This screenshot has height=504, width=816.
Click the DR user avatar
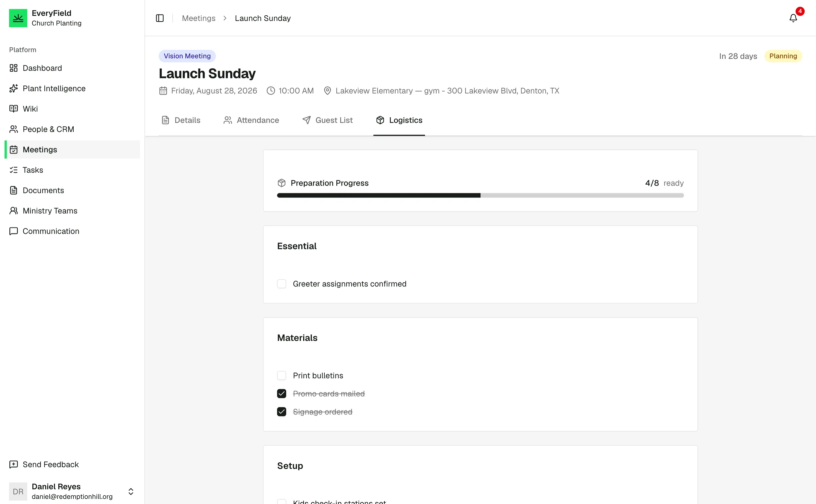pos(18,491)
